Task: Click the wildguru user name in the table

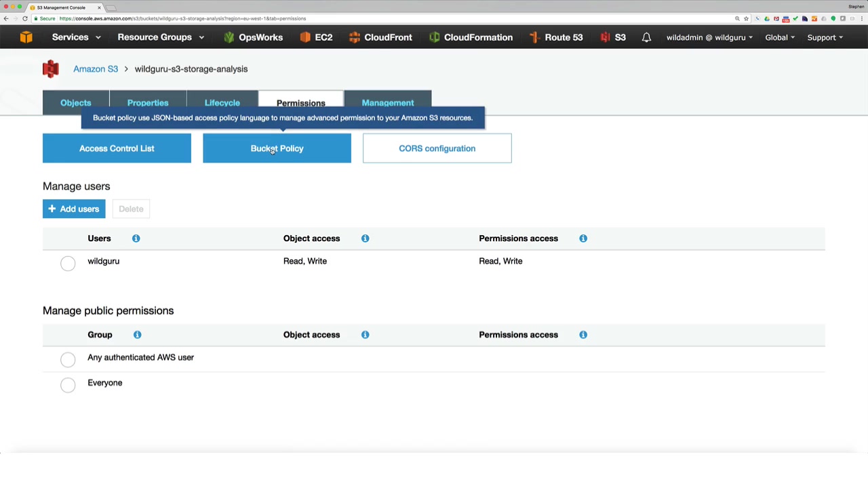Action: [104, 261]
